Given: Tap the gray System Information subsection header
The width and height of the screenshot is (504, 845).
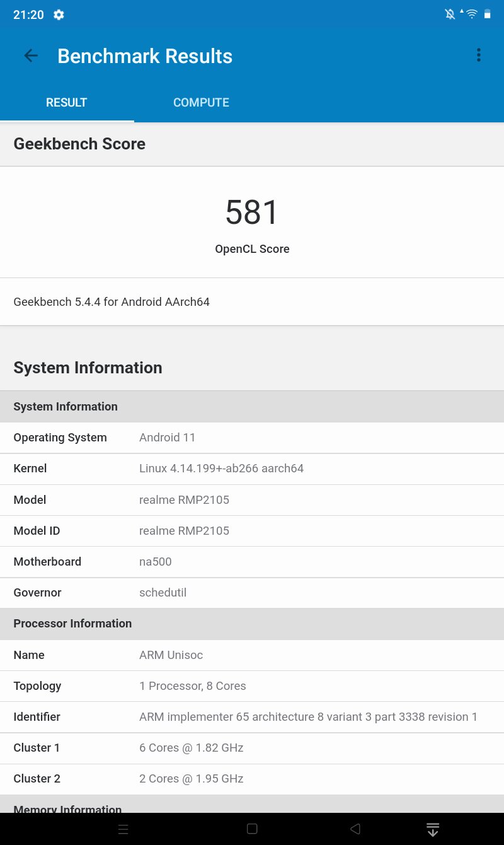Looking at the screenshot, I should (252, 407).
